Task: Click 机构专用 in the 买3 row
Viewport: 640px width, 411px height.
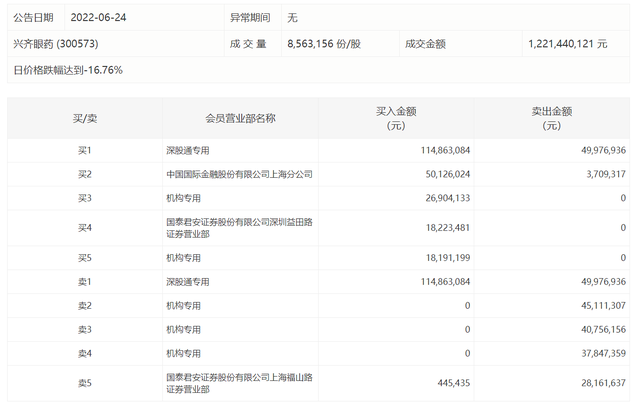Action: [x=183, y=198]
